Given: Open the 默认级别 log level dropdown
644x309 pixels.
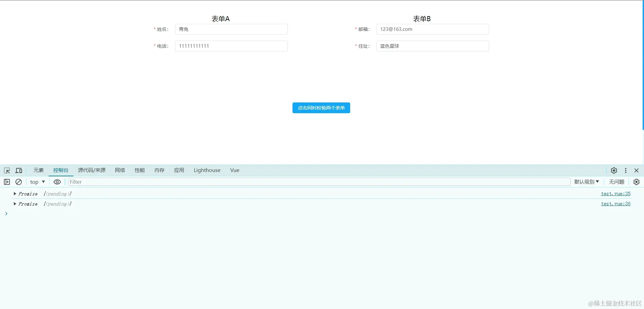Looking at the screenshot, I should point(587,182).
